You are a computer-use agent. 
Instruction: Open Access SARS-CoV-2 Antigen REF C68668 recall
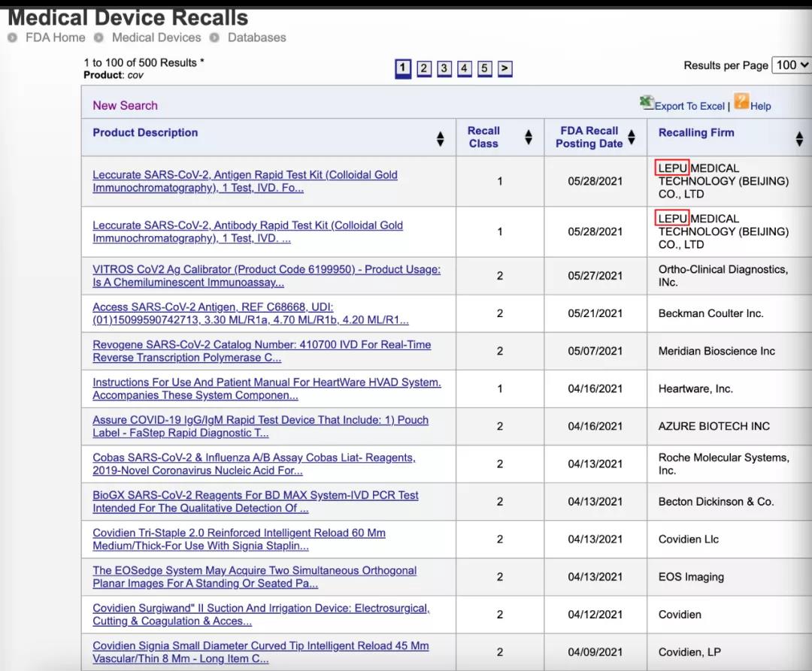250,313
